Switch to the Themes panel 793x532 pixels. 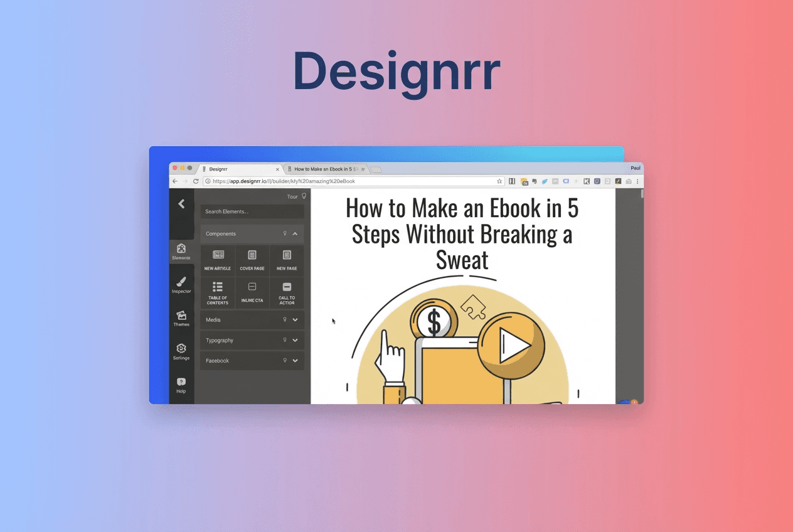point(181,319)
